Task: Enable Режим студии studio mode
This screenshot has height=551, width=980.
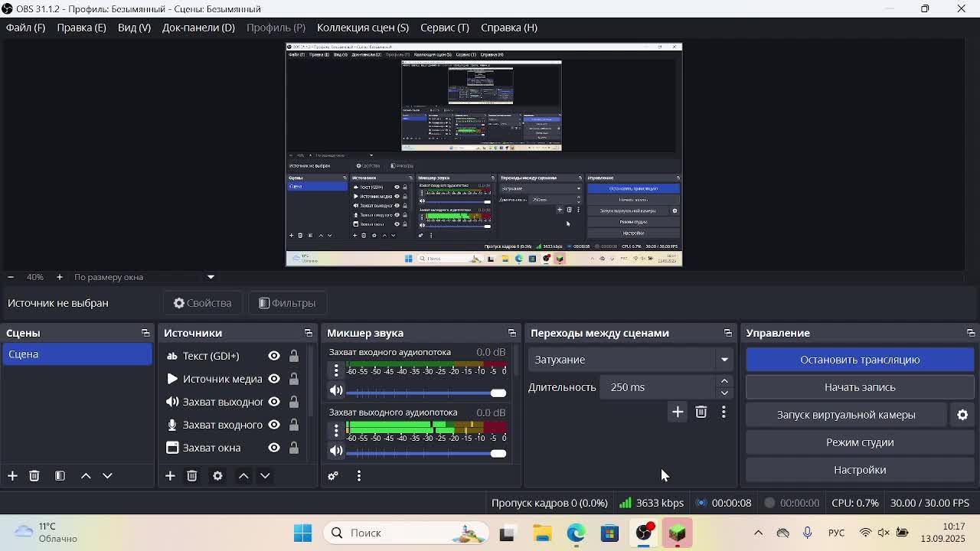Action: 860,442
